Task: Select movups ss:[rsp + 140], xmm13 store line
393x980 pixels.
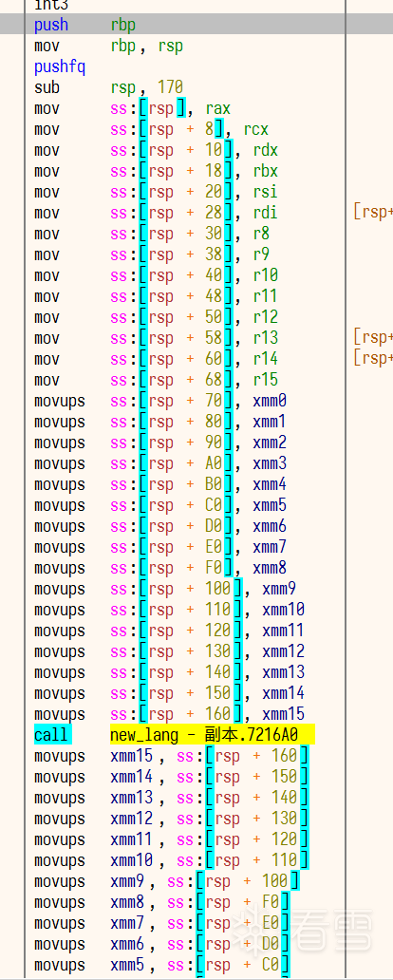Action: pos(170,672)
